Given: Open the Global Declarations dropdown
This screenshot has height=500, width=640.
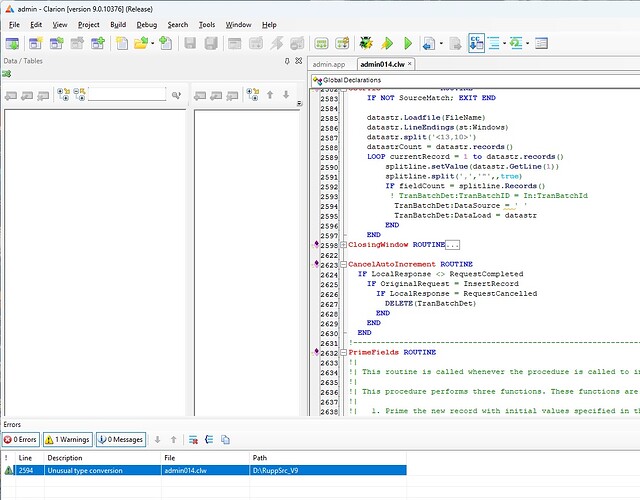Looking at the screenshot, I should (x=476, y=80).
